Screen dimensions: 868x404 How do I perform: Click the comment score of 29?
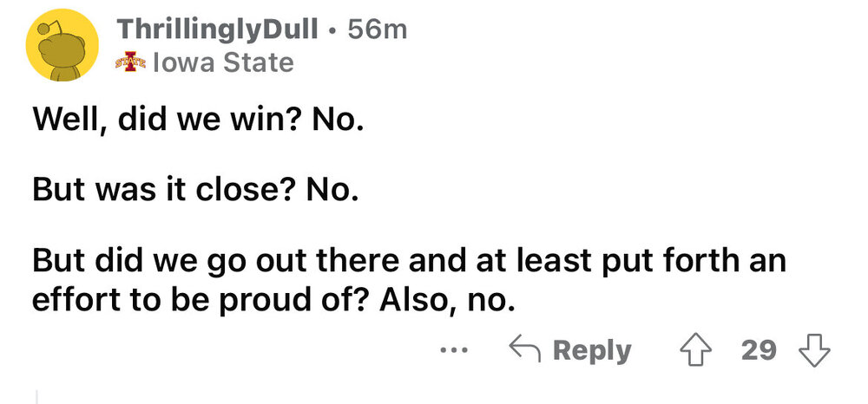tap(758, 351)
